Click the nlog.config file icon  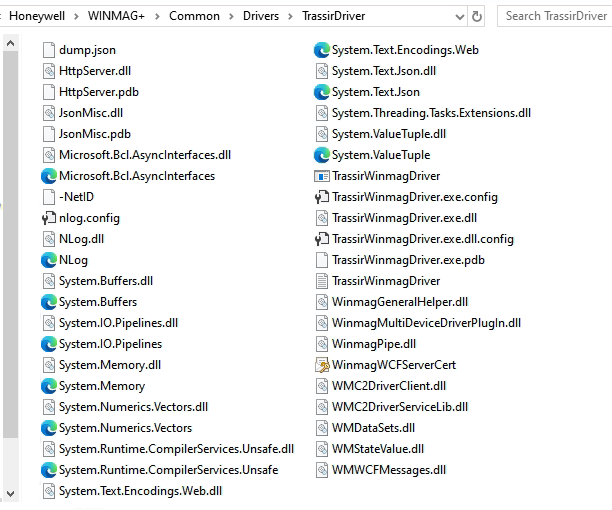point(49,218)
